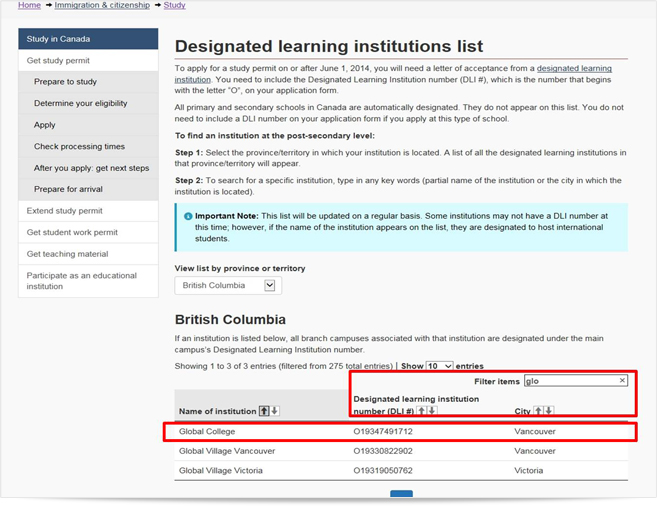
Task: Clear the filter items text with X
Action: pyautogui.click(x=622, y=380)
